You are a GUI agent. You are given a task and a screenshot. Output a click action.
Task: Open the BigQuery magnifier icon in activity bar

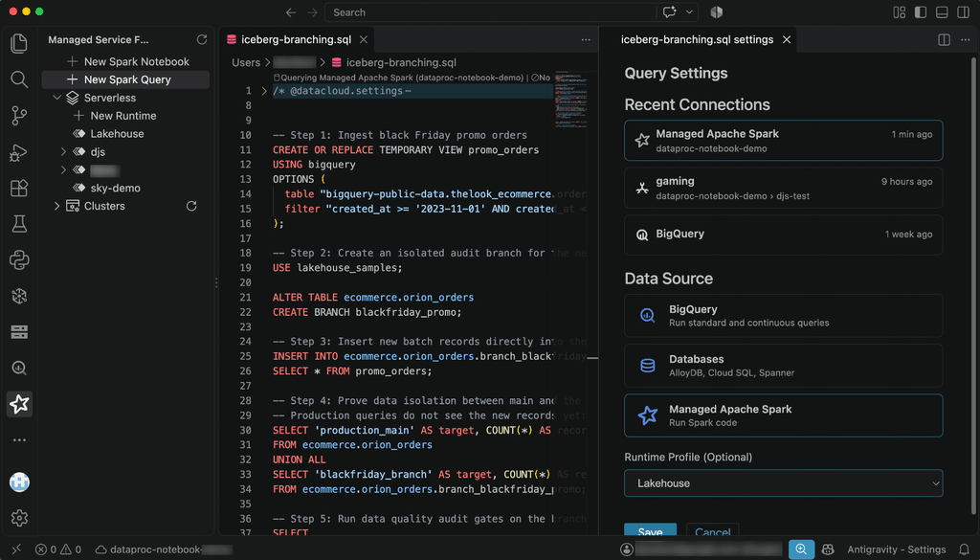pos(19,369)
